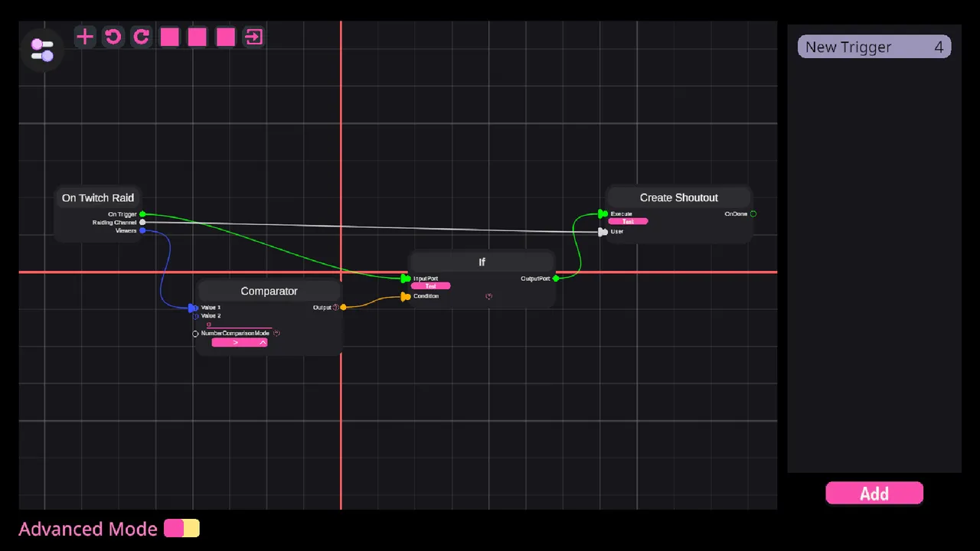Open the comparison mode dropdown showing >
The image size is (980, 551).
[240, 342]
